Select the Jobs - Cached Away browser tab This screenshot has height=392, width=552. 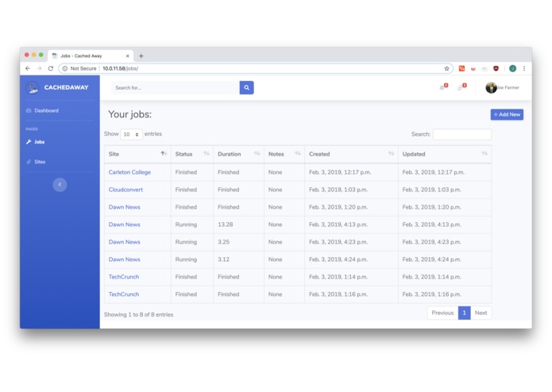click(90, 56)
